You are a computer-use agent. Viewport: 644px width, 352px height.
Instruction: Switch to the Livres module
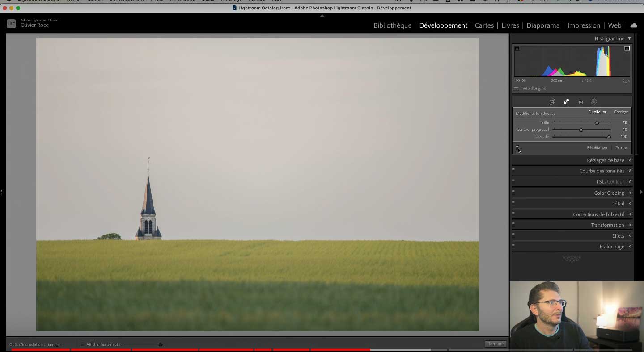510,25
